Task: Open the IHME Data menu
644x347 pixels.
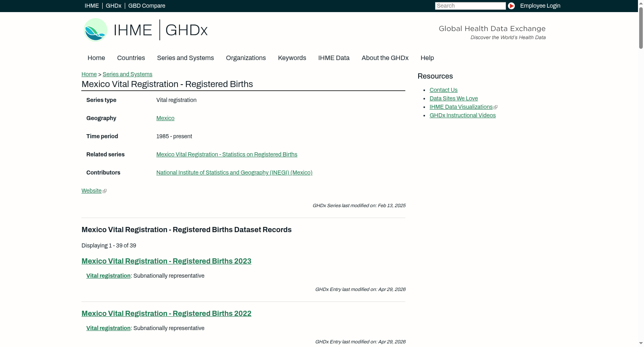Action: [x=334, y=58]
